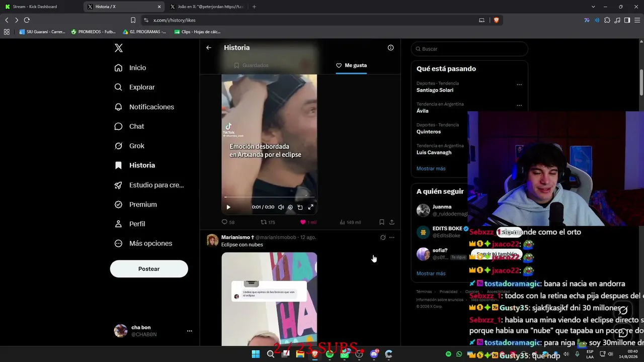Viewport: 644px width, 362px height.
Task: Click the X logo in the sidebar
Action: click(x=118, y=48)
